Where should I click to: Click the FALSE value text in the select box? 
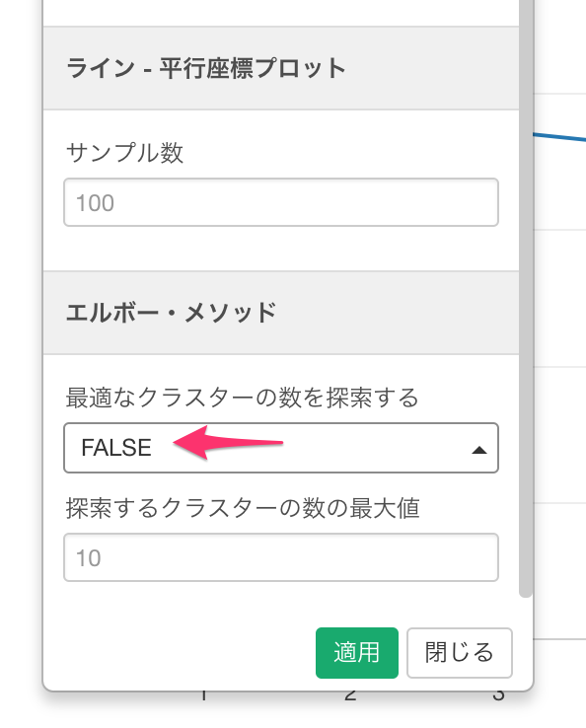(x=116, y=448)
